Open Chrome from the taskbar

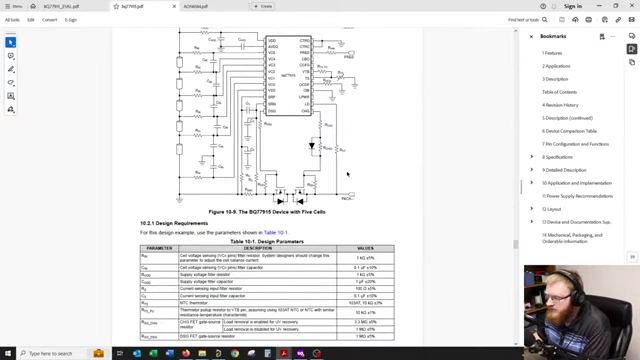click(x=235, y=353)
